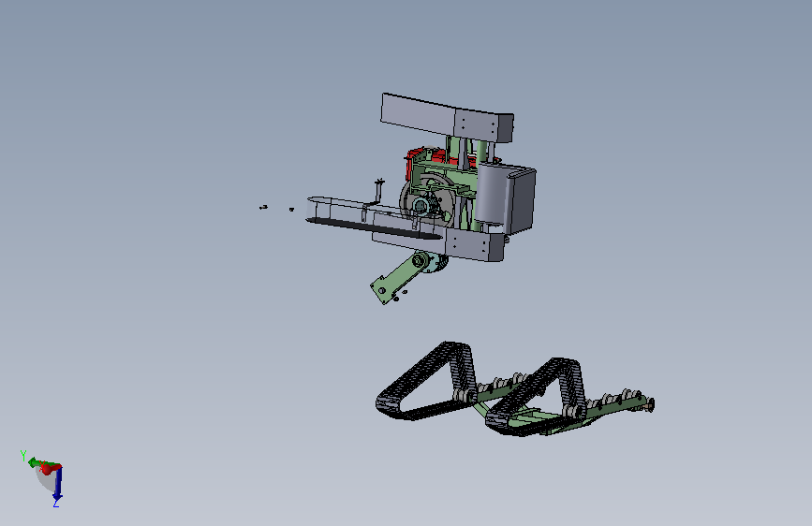The width and height of the screenshot is (812, 526).
Task: Select the large gray cylindrical tank
Action: 491,193
